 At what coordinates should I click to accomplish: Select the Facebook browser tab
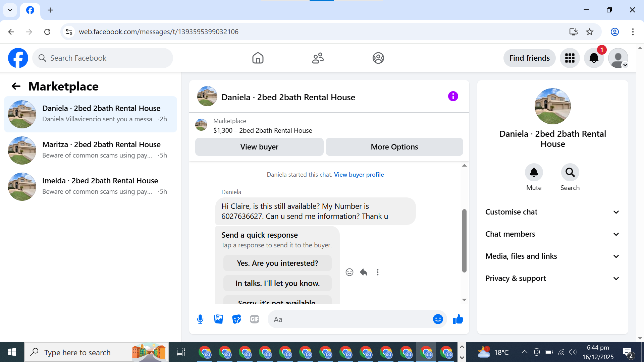coord(30,10)
